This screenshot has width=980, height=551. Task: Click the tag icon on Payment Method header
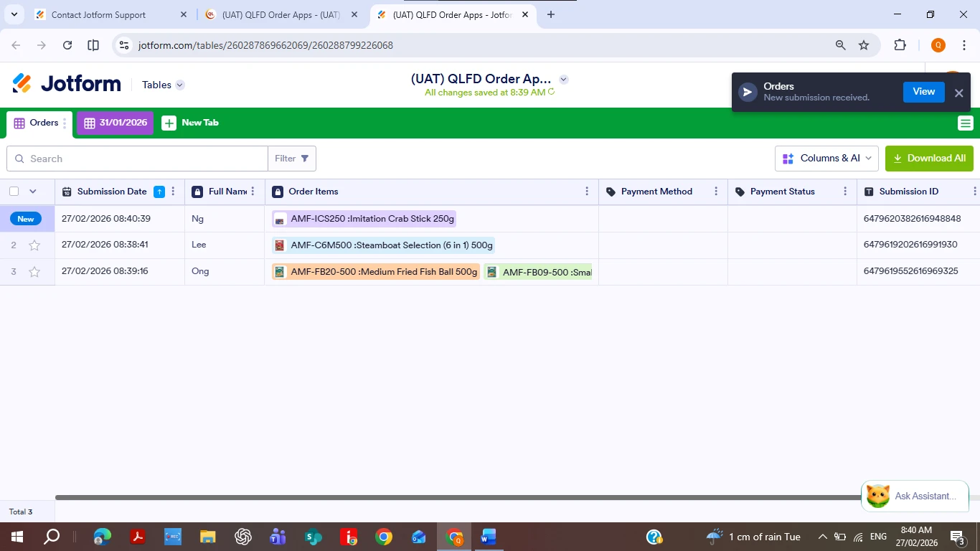(x=611, y=192)
